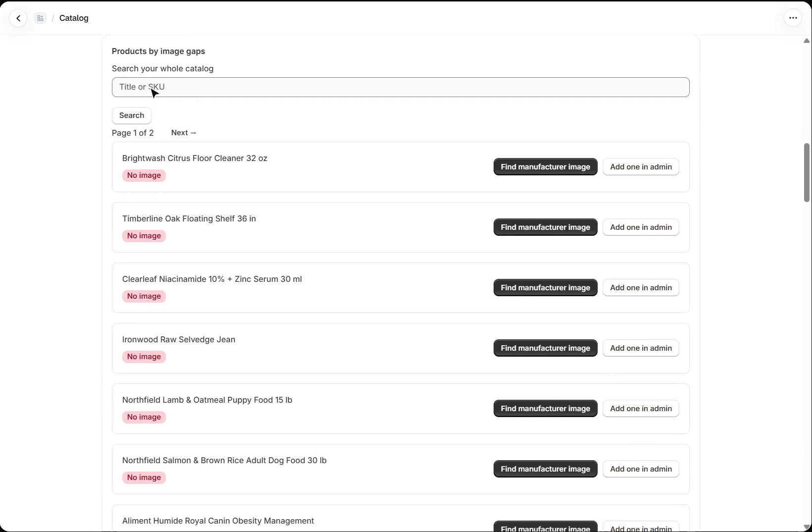Add one in admin for Brightwash Floor Cleaner

click(x=641, y=167)
